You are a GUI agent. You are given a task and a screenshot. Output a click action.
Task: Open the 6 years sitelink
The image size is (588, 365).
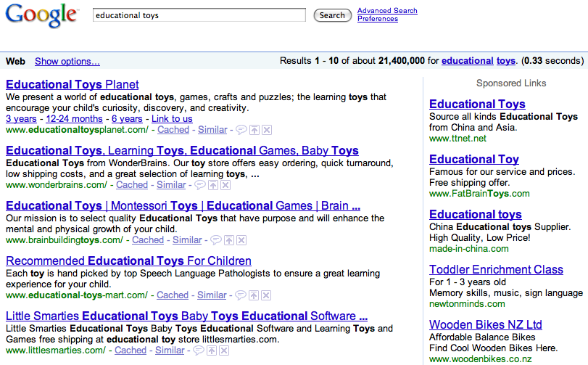click(127, 119)
